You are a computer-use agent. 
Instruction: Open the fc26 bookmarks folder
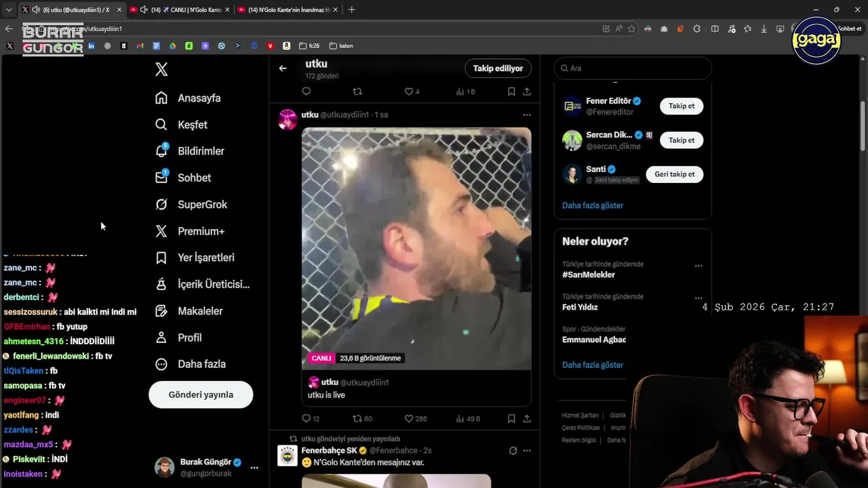coord(309,46)
